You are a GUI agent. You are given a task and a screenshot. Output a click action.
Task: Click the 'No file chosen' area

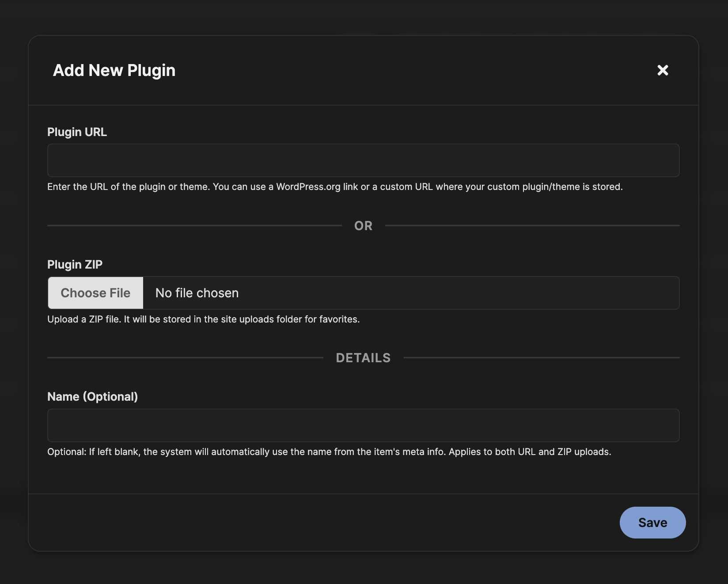pyautogui.click(x=196, y=292)
